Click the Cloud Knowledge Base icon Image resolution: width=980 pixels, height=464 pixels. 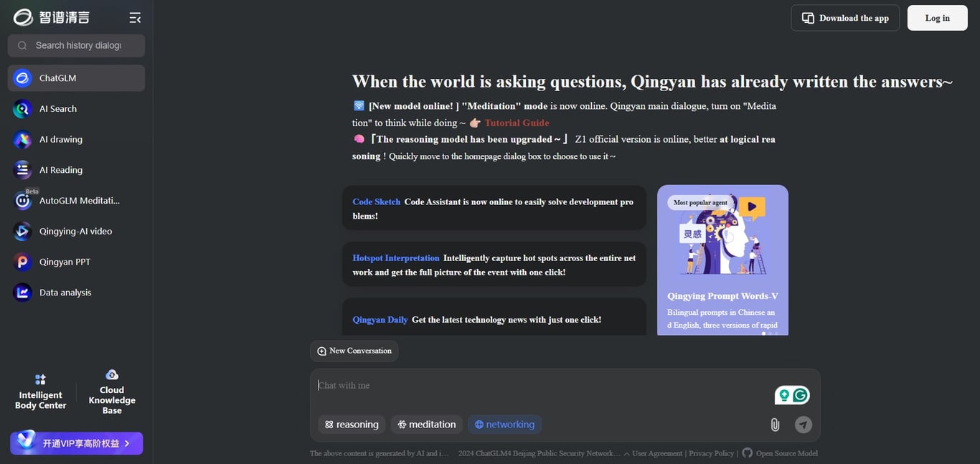tap(112, 374)
